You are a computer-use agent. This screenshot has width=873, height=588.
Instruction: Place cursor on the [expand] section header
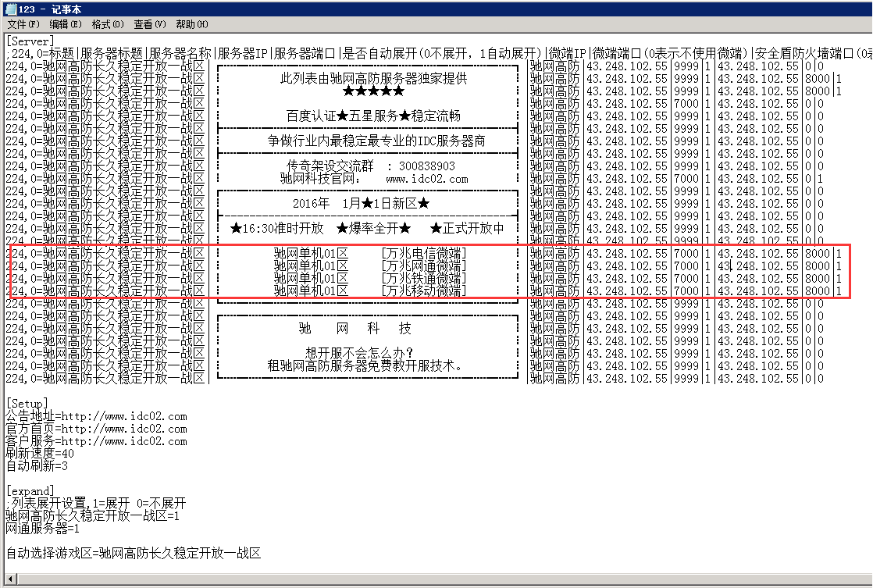click(x=30, y=491)
